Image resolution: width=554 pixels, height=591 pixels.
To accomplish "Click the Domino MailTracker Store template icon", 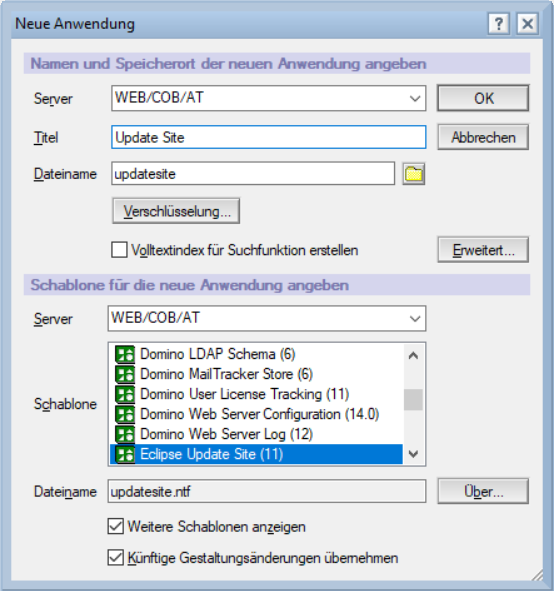I will (x=125, y=374).
